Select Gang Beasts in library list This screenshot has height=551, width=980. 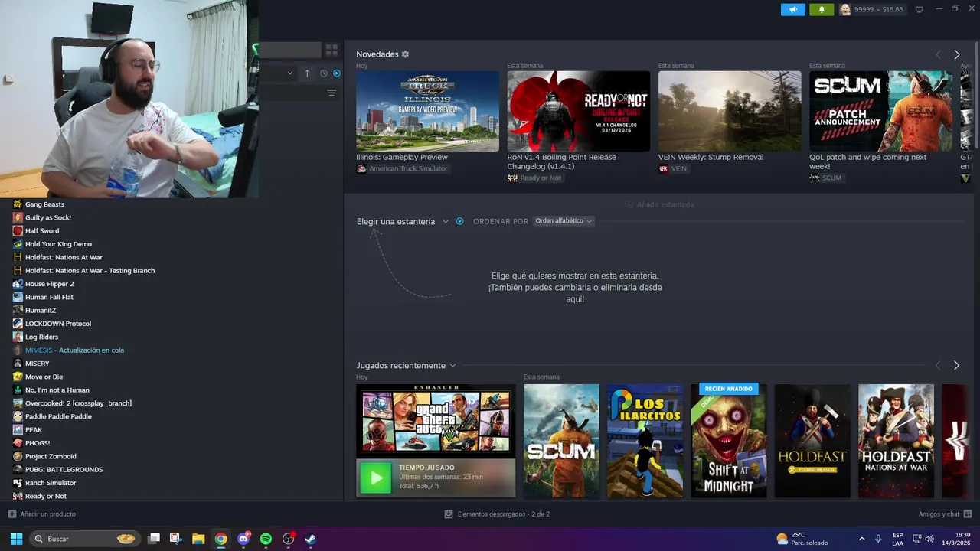tap(44, 204)
